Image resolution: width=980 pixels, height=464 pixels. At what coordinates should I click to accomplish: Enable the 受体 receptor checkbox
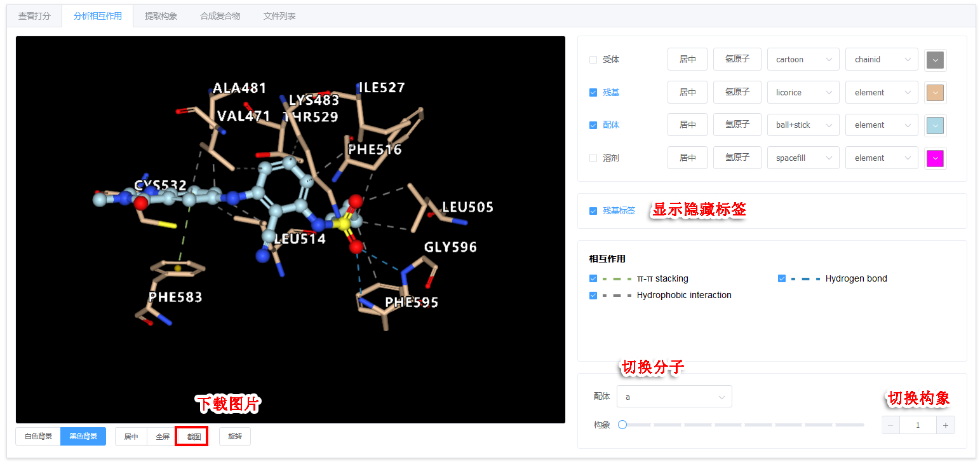[593, 60]
